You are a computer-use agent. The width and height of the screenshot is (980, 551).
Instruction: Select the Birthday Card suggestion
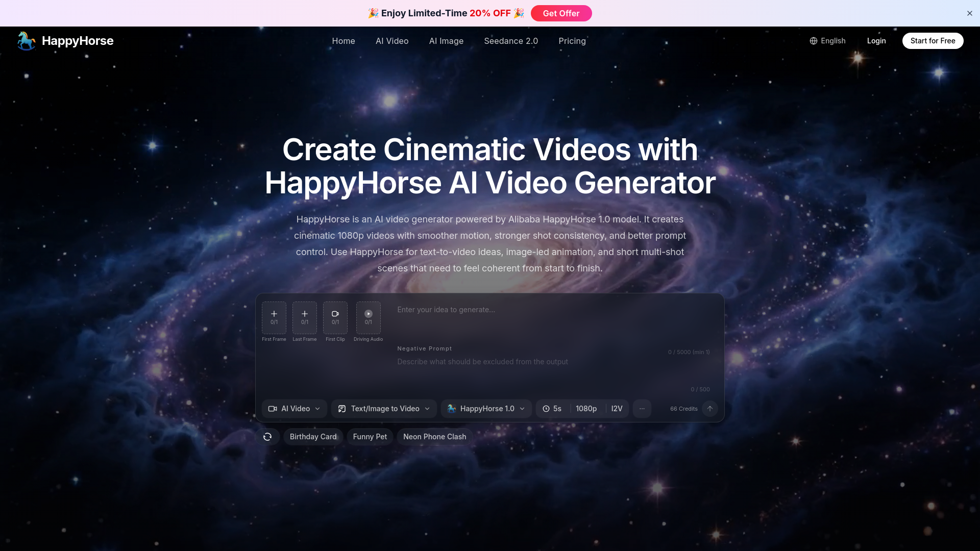click(313, 437)
